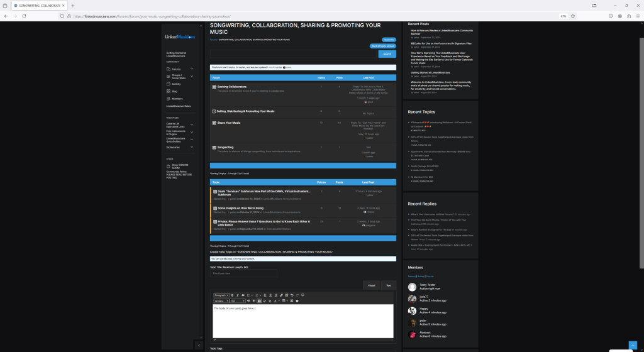Expand the Dictionaries sidebar chevron
The image size is (644, 352).
(192, 147)
